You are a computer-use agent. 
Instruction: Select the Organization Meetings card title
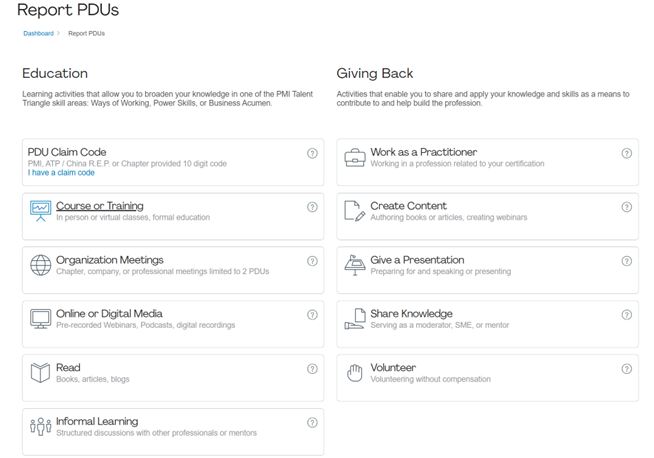[109, 260]
